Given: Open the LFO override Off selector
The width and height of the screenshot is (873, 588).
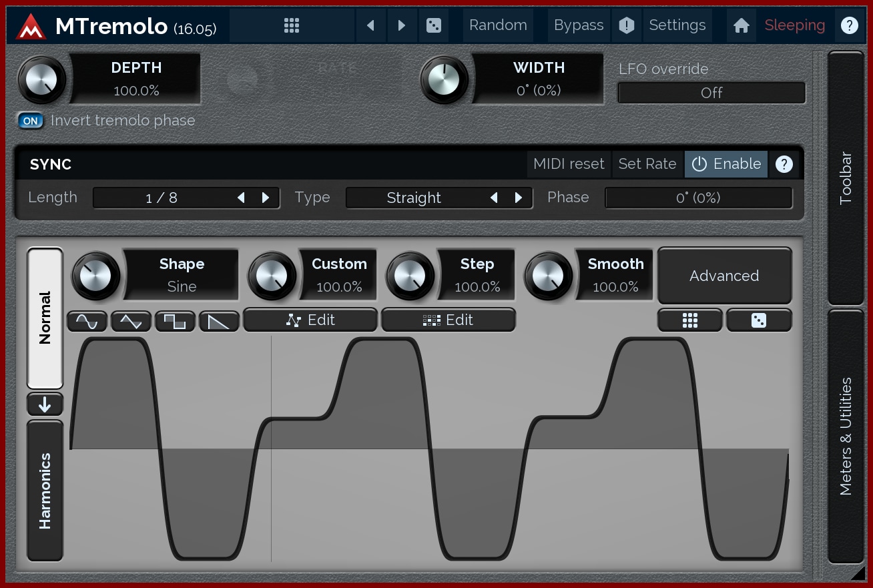Looking at the screenshot, I should (x=711, y=93).
